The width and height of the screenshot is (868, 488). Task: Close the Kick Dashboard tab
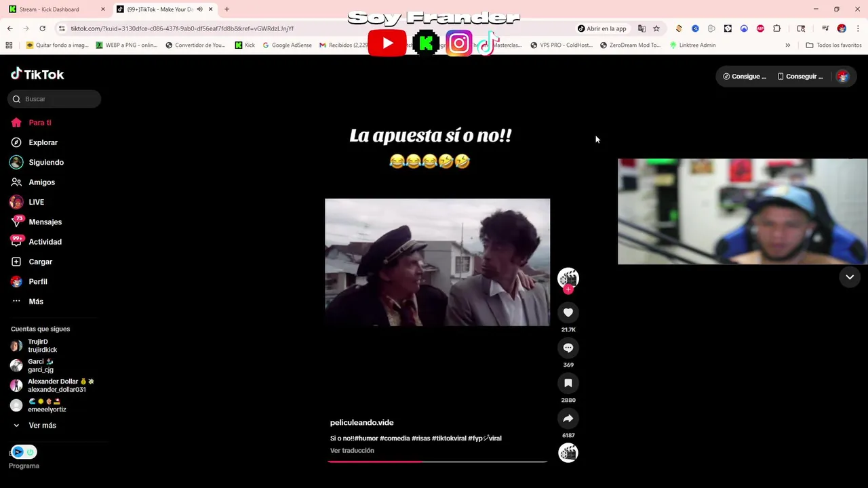click(103, 9)
